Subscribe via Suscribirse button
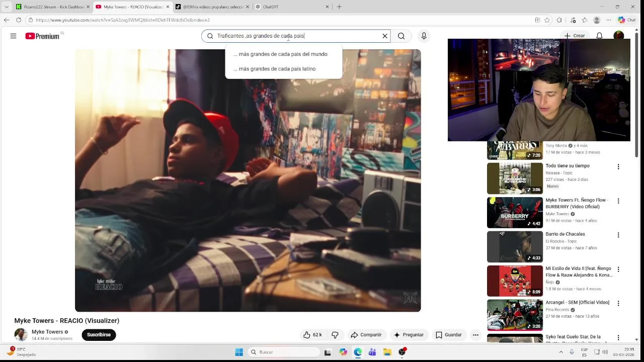This screenshot has width=644, height=362. pyautogui.click(x=99, y=335)
